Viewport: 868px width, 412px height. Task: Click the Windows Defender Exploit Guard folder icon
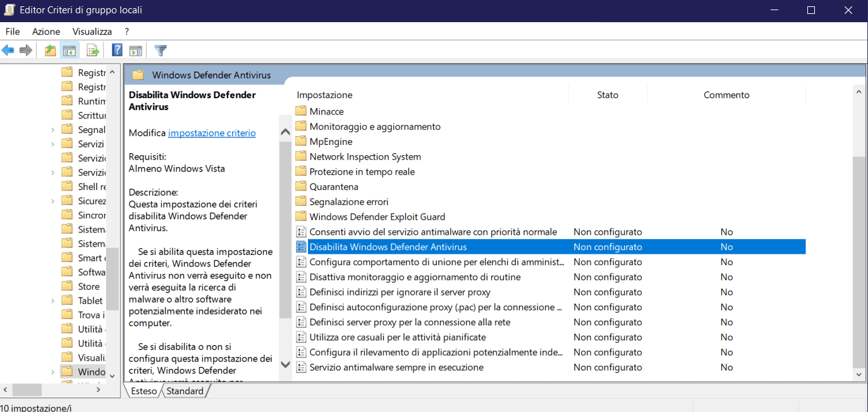coord(301,216)
